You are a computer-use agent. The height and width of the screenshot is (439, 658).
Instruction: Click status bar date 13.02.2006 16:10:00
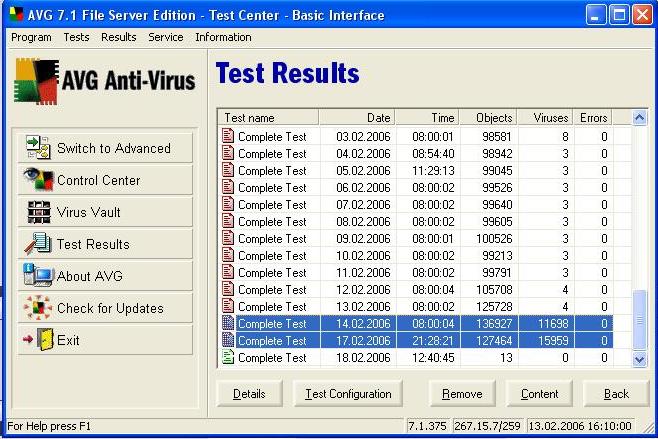pos(580,426)
